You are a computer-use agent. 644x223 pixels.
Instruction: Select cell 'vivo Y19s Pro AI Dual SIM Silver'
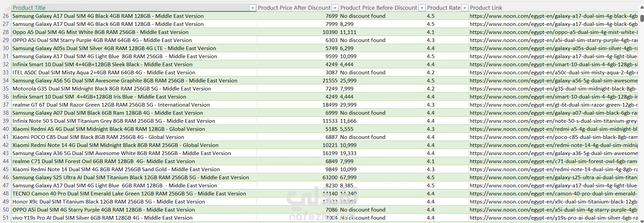click(134, 218)
